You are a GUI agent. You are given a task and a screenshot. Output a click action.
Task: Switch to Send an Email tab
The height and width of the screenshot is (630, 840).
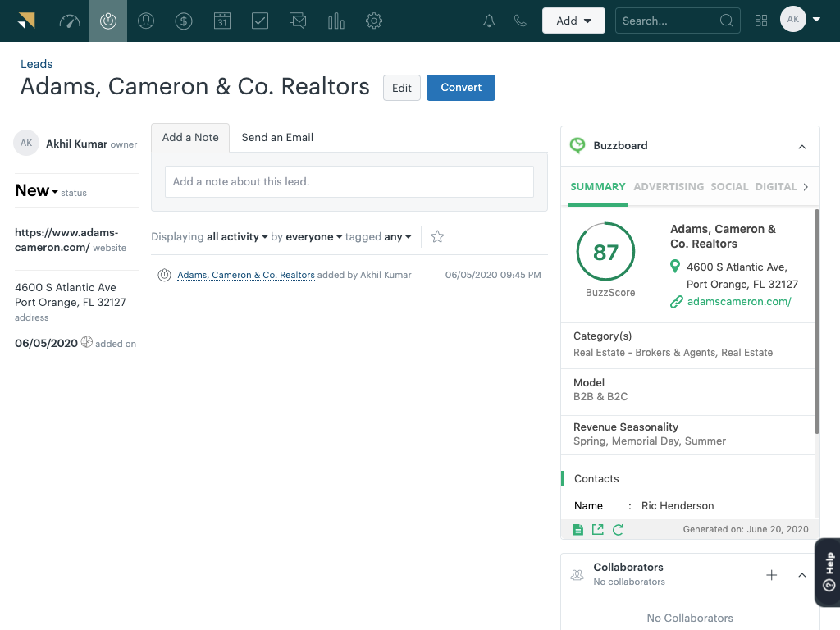(277, 138)
